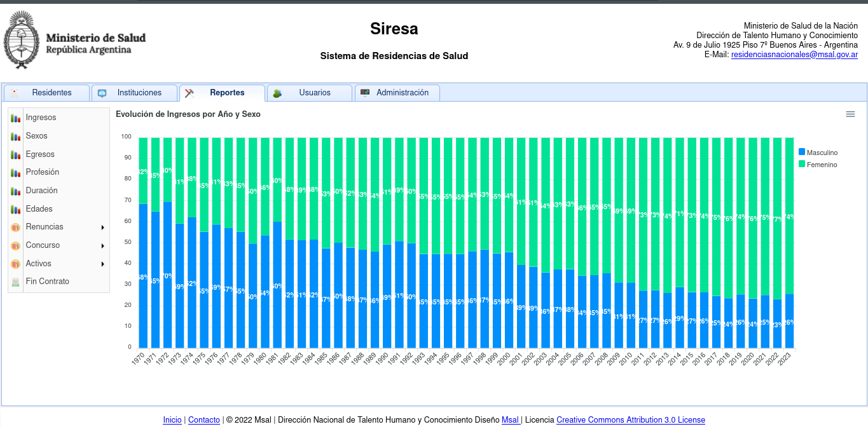Screen dimensions: 868x436
Task: Open the chart hamburger context menu
Action: (850, 114)
